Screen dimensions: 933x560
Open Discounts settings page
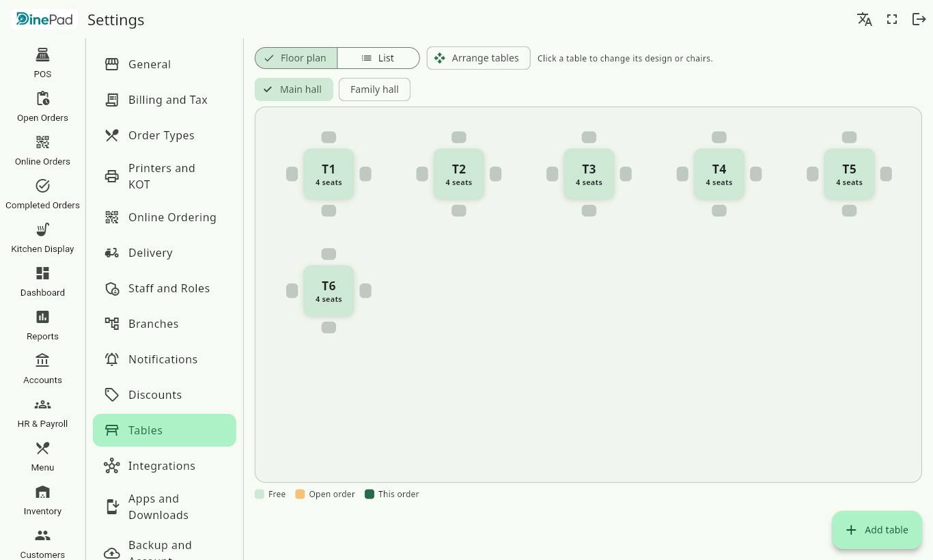coord(165,395)
